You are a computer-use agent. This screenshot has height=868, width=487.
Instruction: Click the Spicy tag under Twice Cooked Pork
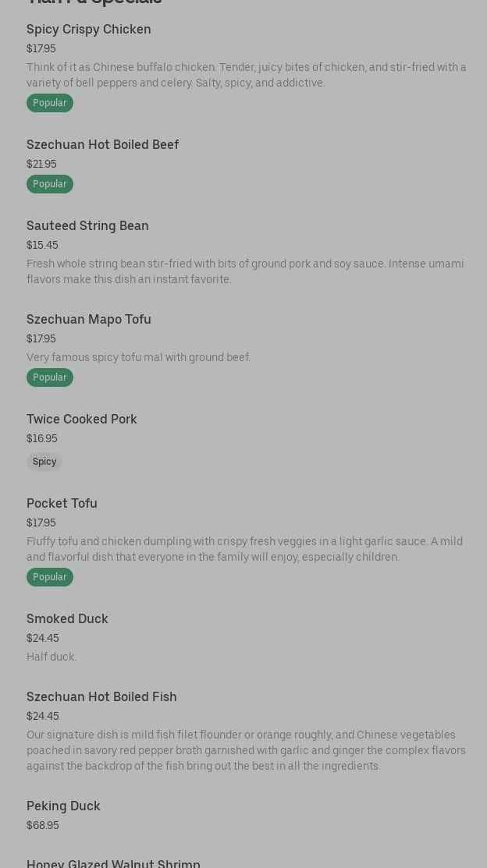(x=44, y=461)
